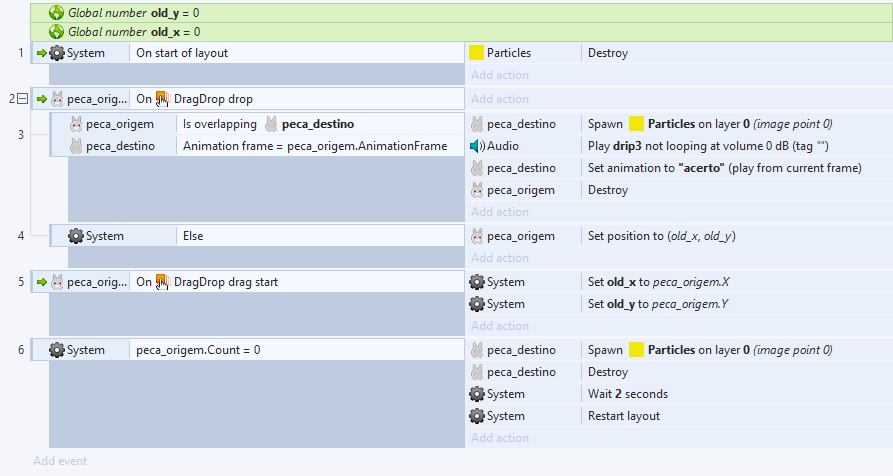Viewport: 893px width, 476px height.
Task: Collapse event 2 with the minus box
Action: (x=22, y=98)
